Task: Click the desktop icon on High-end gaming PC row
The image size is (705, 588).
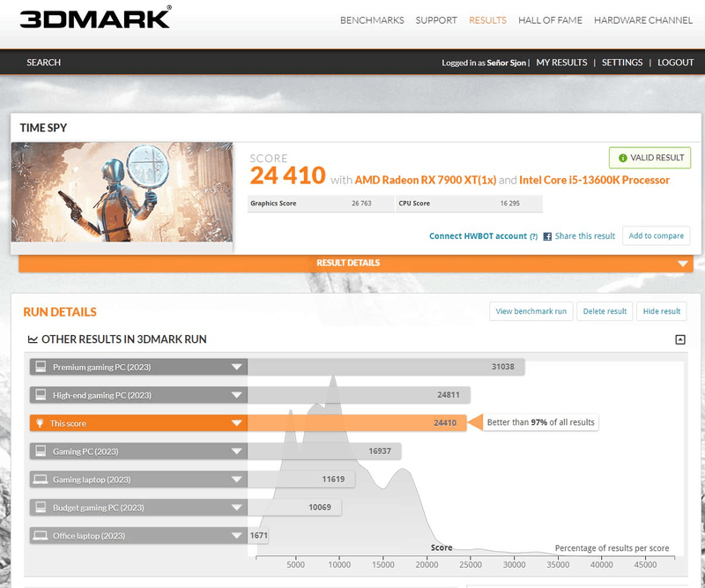Action: coord(41,395)
